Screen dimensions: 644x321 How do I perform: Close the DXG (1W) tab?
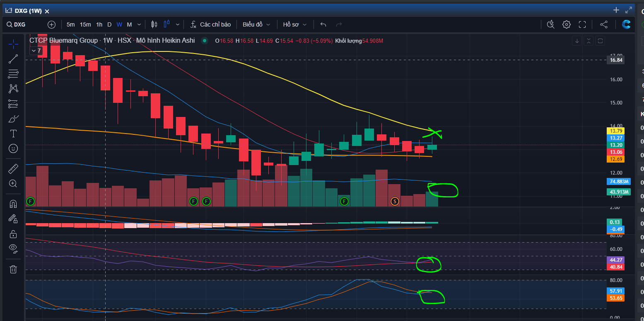(x=47, y=11)
